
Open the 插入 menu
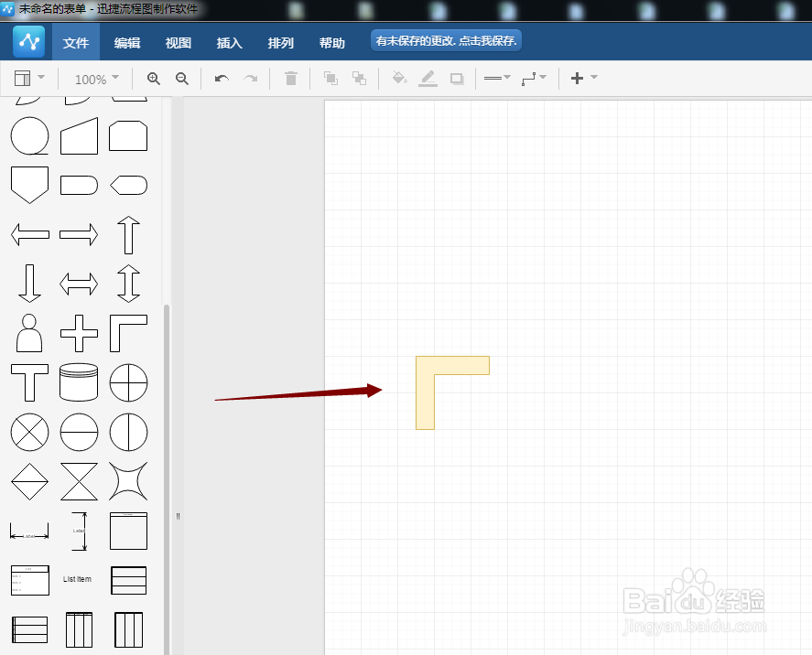[x=230, y=42]
